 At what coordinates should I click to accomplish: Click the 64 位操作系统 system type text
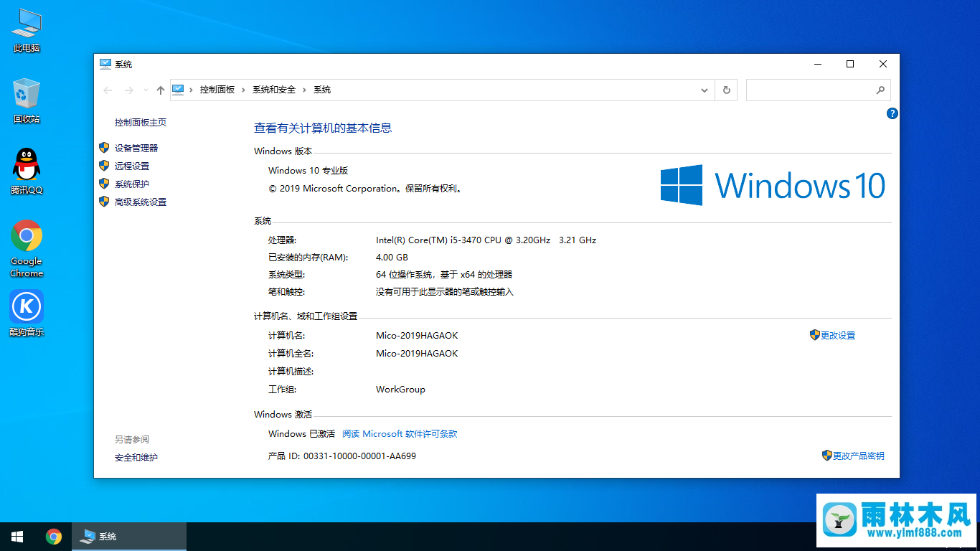click(x=444, y=274)
